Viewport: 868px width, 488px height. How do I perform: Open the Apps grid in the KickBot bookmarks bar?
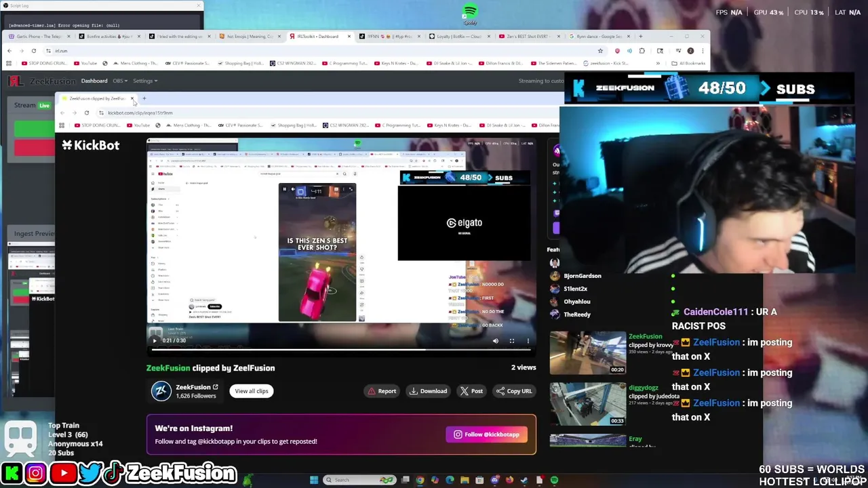tap(62, 125)
